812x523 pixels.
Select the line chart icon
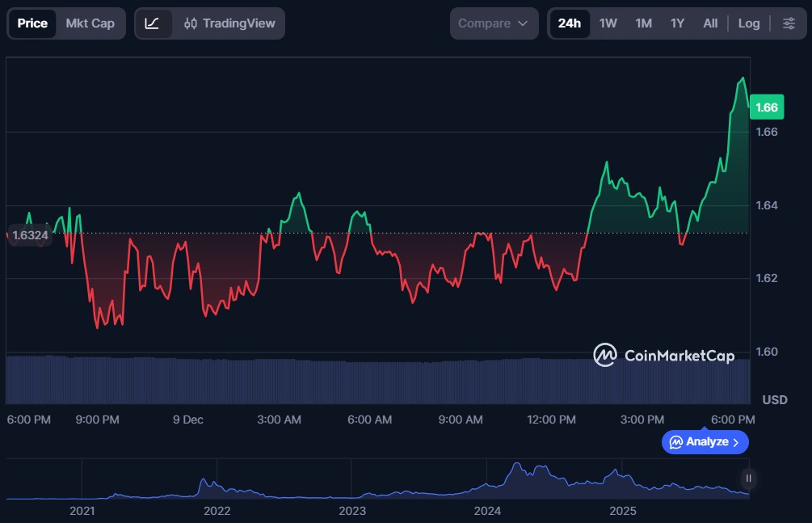click(152, 23)
